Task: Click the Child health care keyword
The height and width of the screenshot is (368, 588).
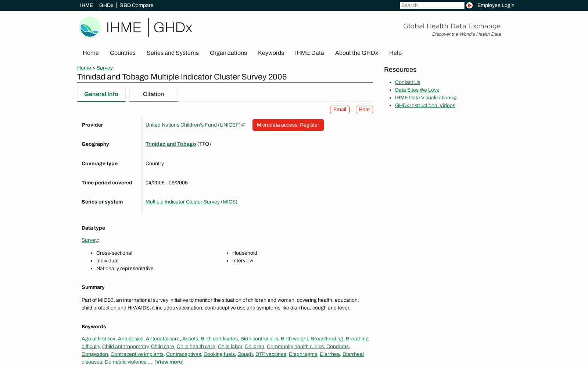Action: click(196, 346)
